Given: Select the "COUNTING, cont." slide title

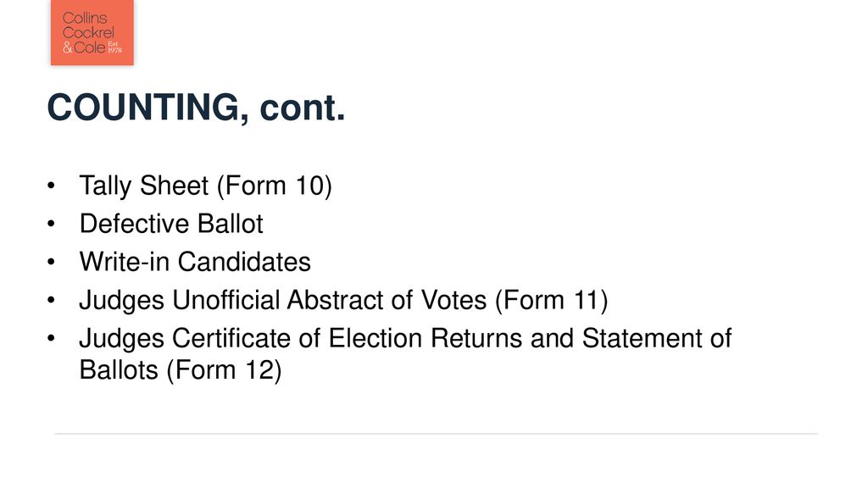Looking at the screenshot, I should pos(196,107).
